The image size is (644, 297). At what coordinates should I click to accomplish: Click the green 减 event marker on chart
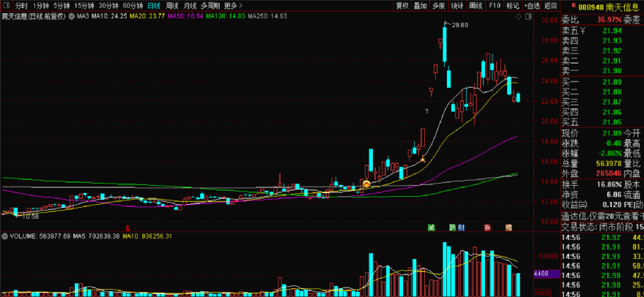(x=432, y=228)
